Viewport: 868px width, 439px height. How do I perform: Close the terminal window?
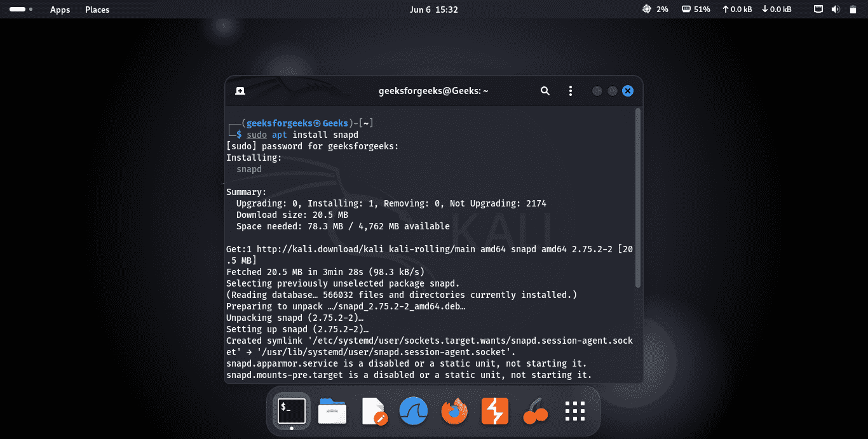pos(628,91)
